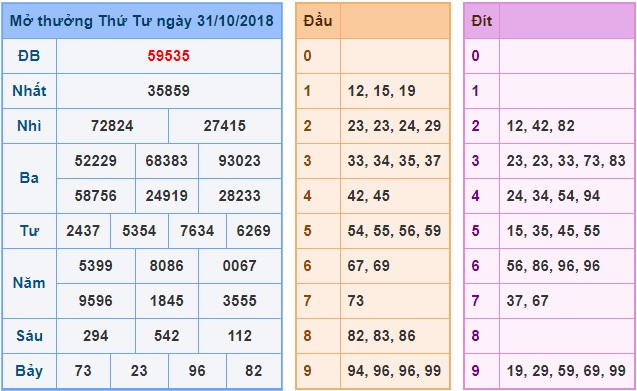Select third prize number 24919
This screenshot has width=637, height=391.
pos(167,196)
